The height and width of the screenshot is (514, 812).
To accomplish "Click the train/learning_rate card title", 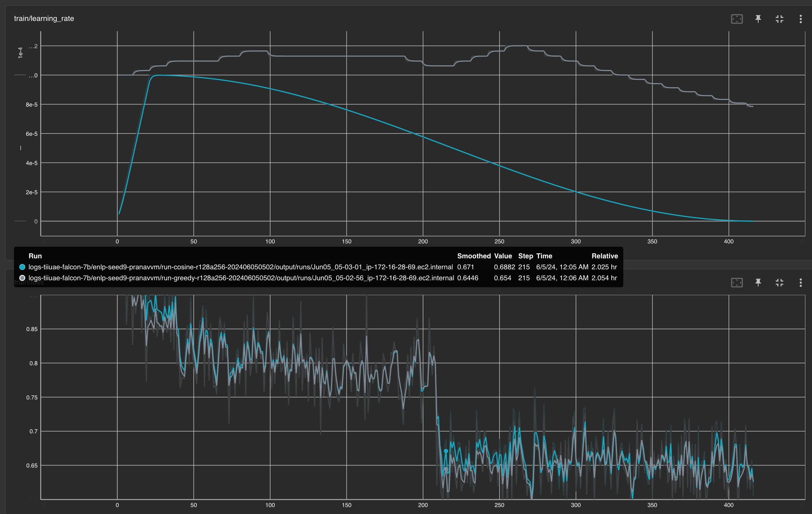I will [x=44, y=19].
